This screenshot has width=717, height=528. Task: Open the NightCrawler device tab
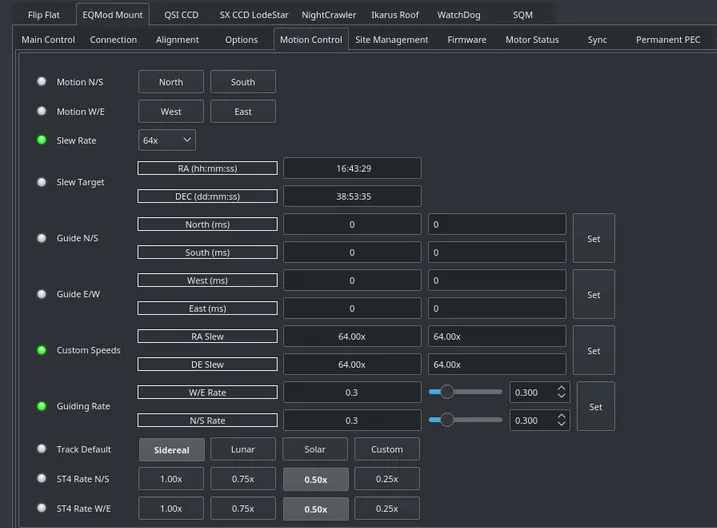click(329, 15)
